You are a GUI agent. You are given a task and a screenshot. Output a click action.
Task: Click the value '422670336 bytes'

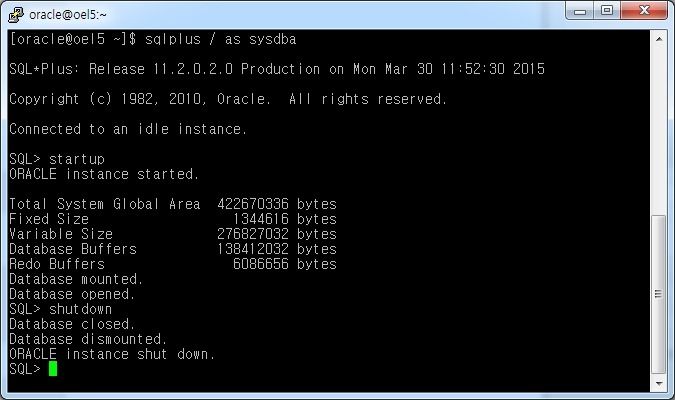tap(277, 204)
